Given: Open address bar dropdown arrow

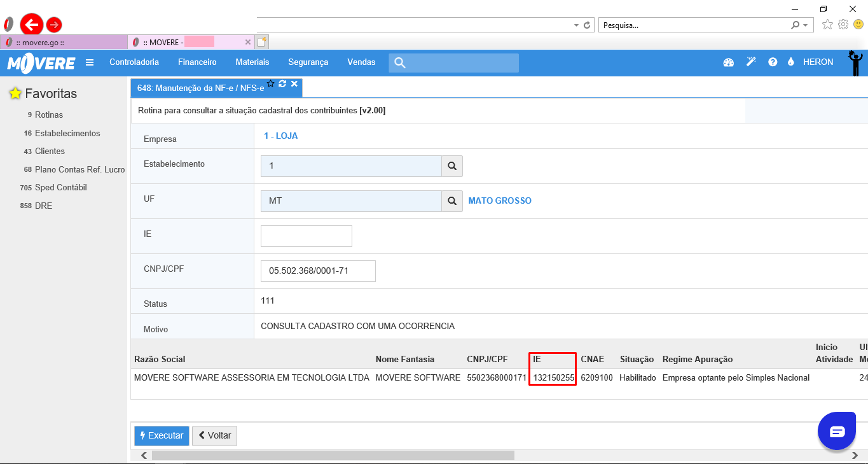Looking at the screenshot, I should pos(576,25).
